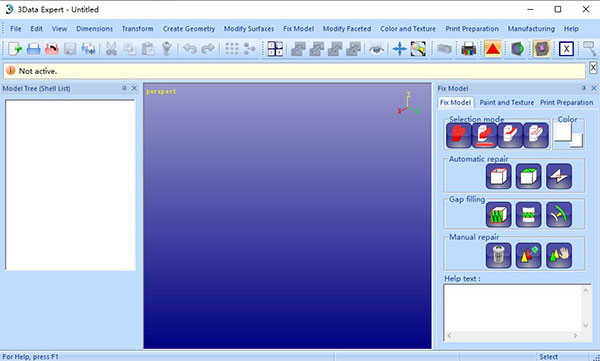
Task: Click the third Automatic repair icon
Action: (x=559, y=176)
